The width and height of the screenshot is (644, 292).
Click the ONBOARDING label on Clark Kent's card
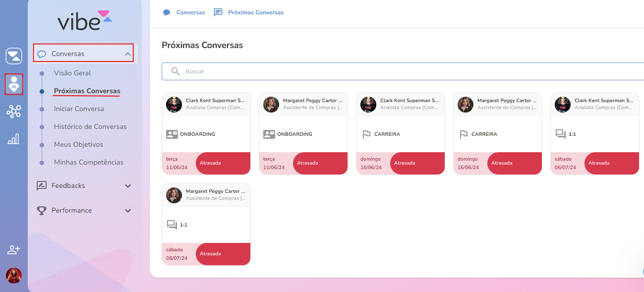(197, 134)
